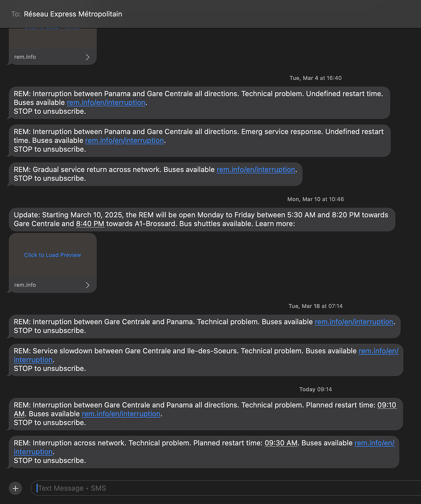Click rem.info label on March 10 preview card
The height and width of the screenshot is (504, 421).
25,285
